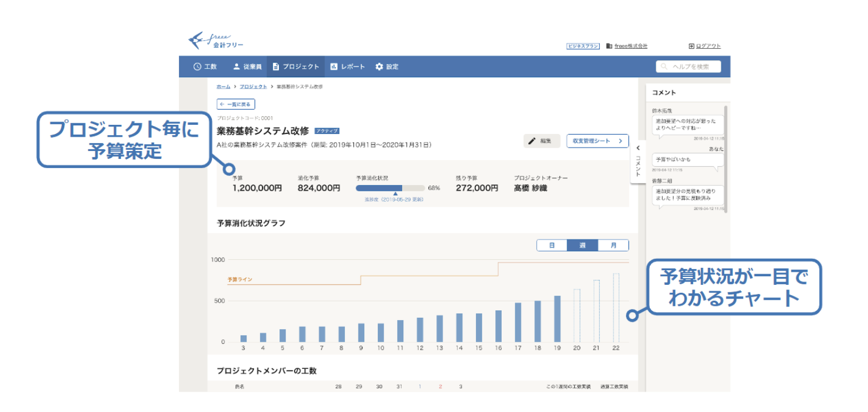Click the アクティブ status badge

tap(327, 131)
